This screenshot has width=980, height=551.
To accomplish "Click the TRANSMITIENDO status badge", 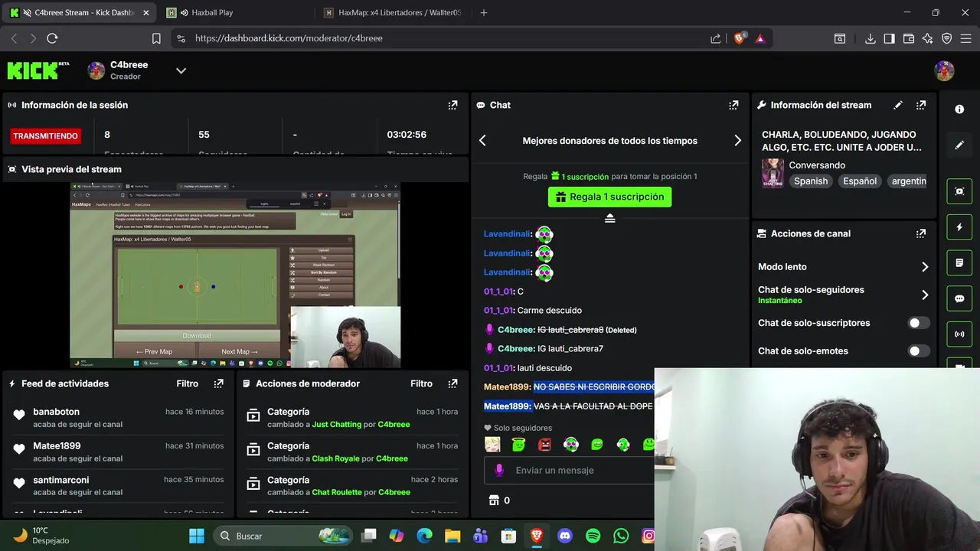I will (45, 135).
